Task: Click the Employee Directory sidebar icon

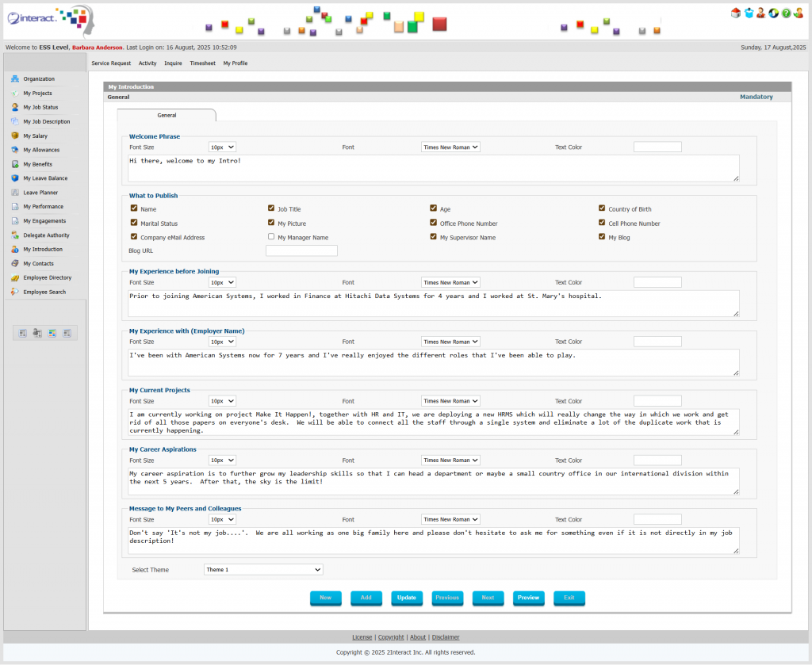Action: tap(15, 278)
